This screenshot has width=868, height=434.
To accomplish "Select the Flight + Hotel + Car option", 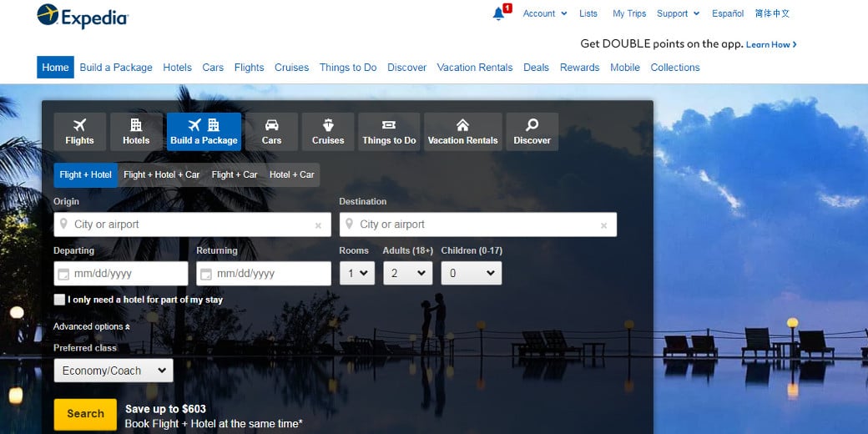I will 162,175.
